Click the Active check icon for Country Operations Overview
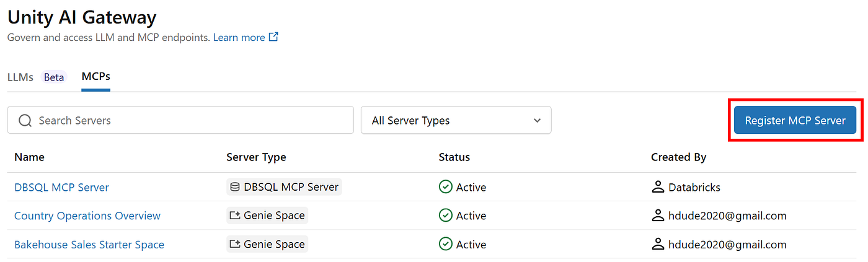Screen dimensions: 868x262 445,216
